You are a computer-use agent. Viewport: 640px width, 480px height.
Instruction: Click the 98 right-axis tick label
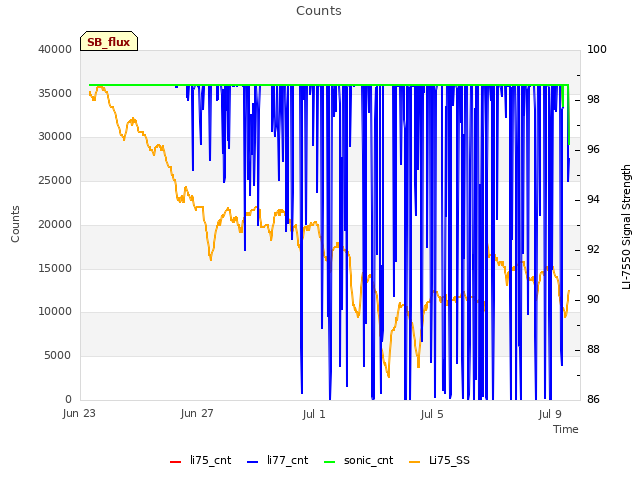(x=593, y=100)
